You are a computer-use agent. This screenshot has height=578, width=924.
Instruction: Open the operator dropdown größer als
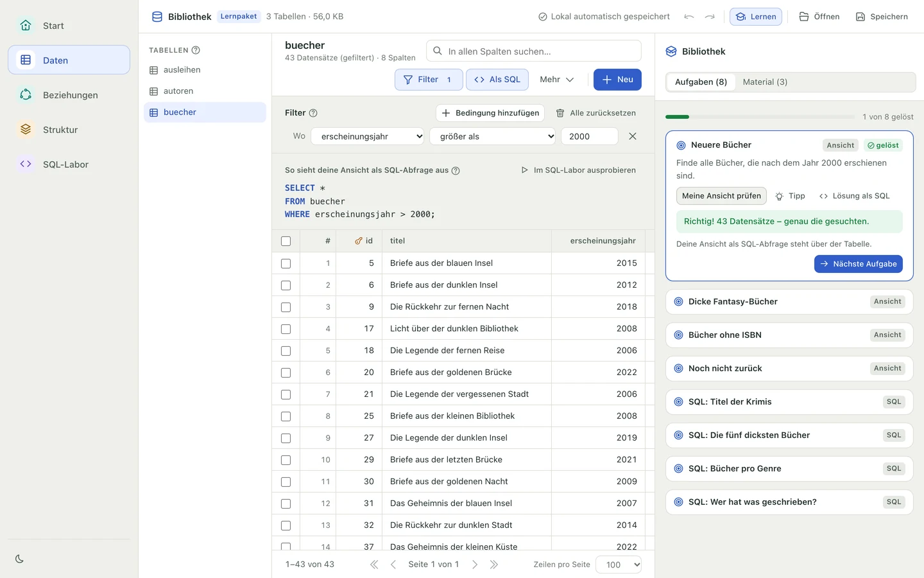(x=493, y=136)
